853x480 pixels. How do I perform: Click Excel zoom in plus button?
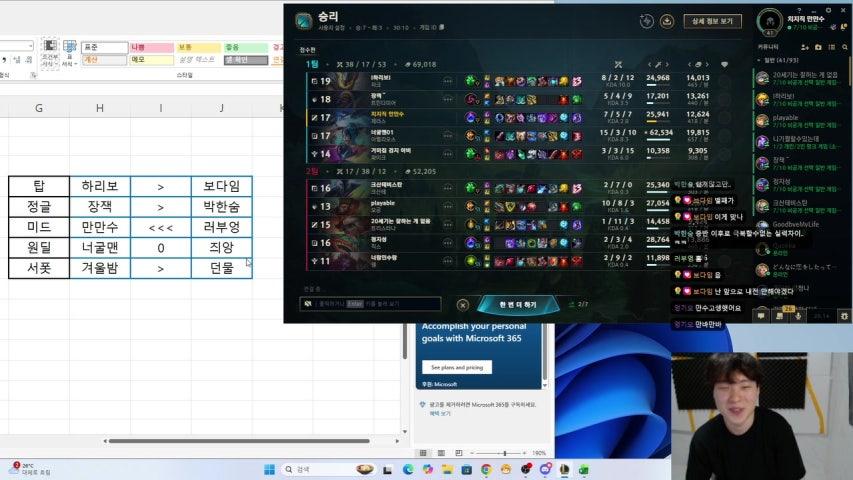tap(524, 453)
